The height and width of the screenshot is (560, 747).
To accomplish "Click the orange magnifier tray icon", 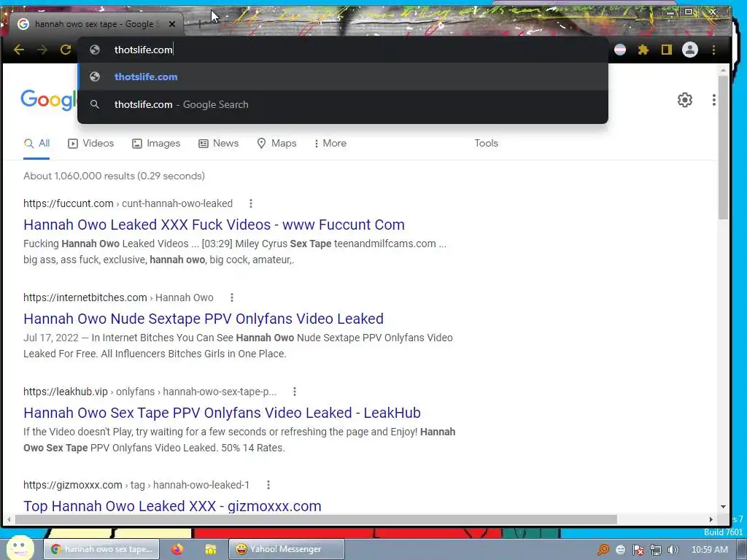I will pos(603,550).
